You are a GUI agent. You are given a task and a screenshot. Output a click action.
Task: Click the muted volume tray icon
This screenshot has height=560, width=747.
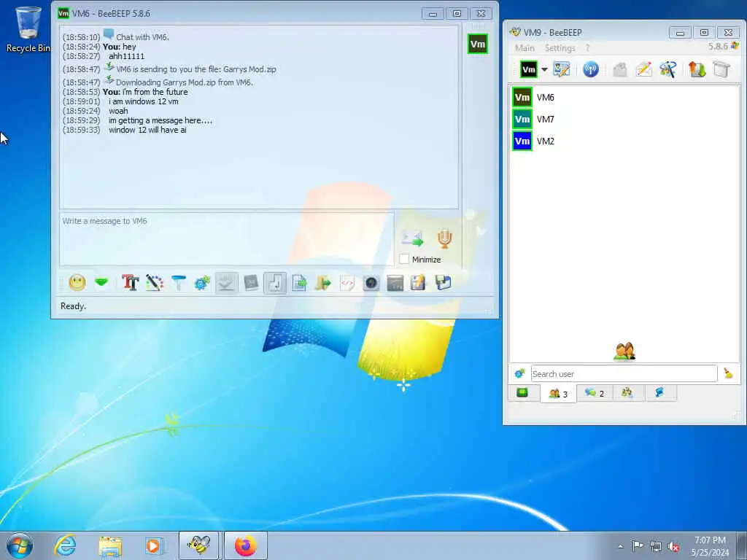coord(673,547)
